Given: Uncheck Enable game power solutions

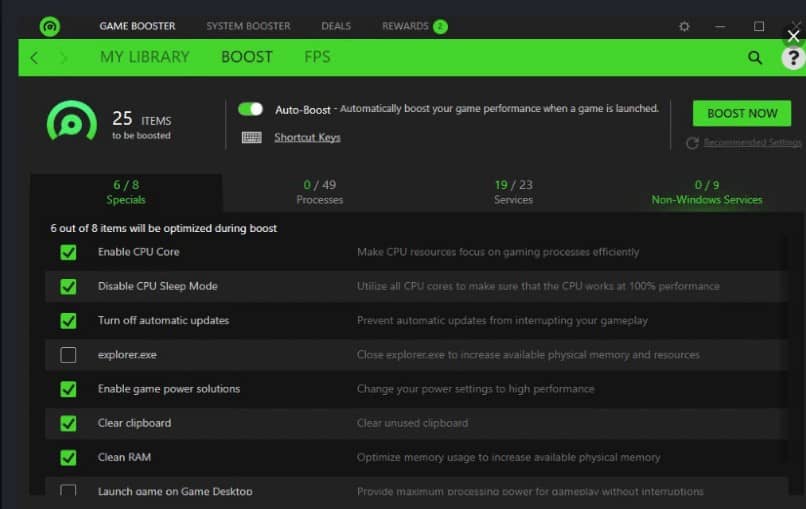Looking at the screenshot, I should [68, 389].
